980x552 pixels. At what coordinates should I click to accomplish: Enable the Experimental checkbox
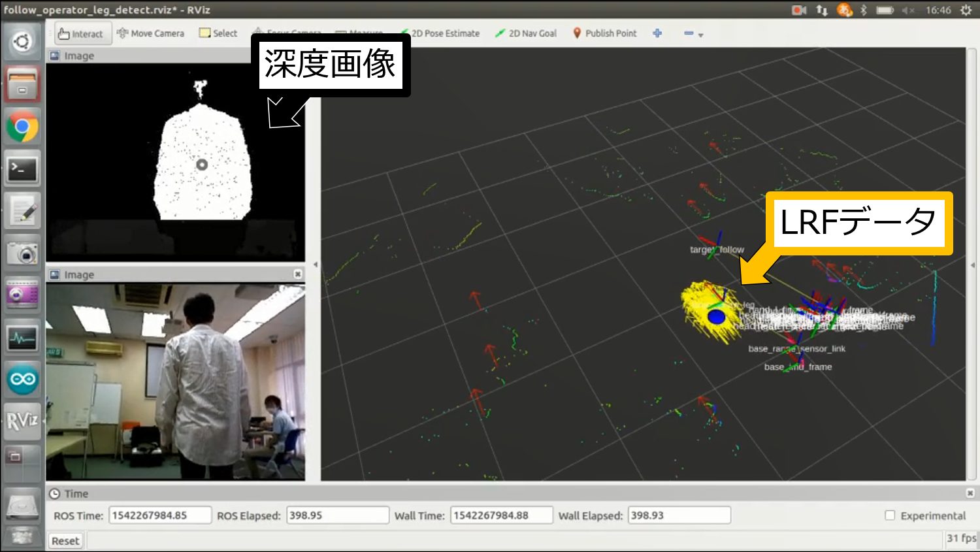tap(890, 515)
